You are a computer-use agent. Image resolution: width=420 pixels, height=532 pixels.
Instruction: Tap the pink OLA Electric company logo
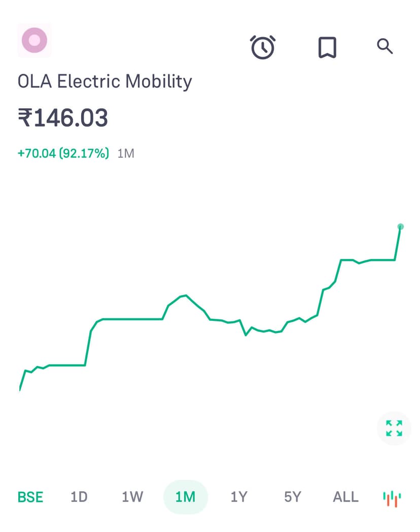click(34, 40)
